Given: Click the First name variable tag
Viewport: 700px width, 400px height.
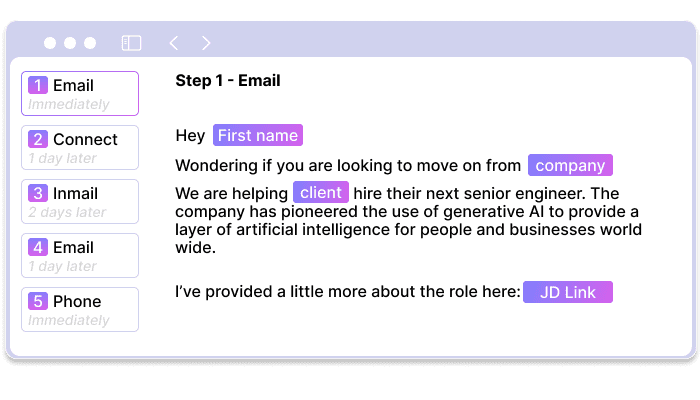Looking at the screenshot, I should click(x=257, y=136).
